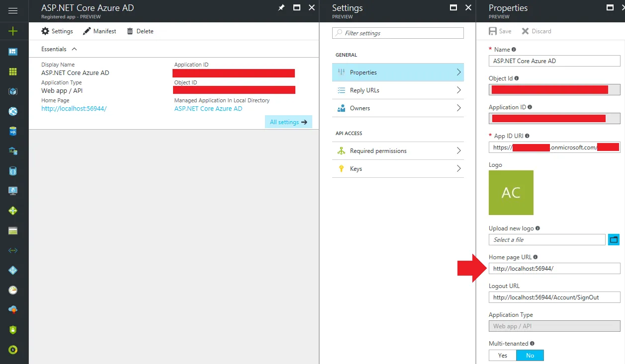Open the Monitor gauge icon

13,290
